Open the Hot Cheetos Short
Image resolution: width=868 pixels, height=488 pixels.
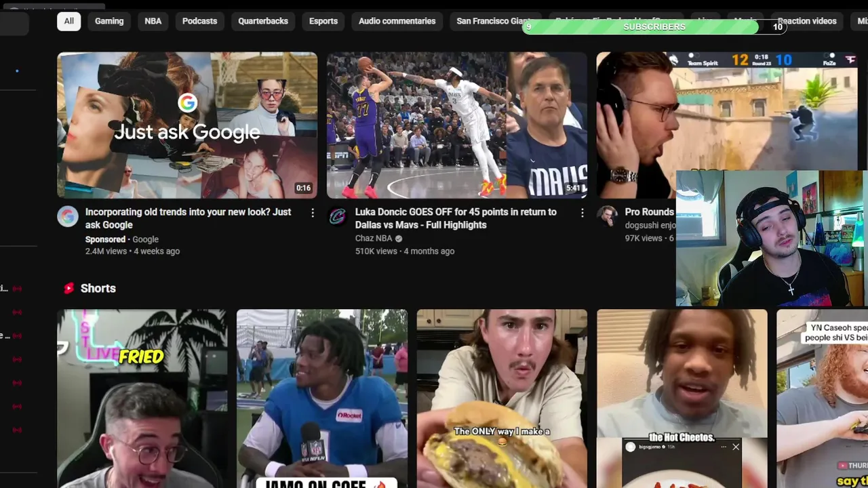(x=682, y=399)
